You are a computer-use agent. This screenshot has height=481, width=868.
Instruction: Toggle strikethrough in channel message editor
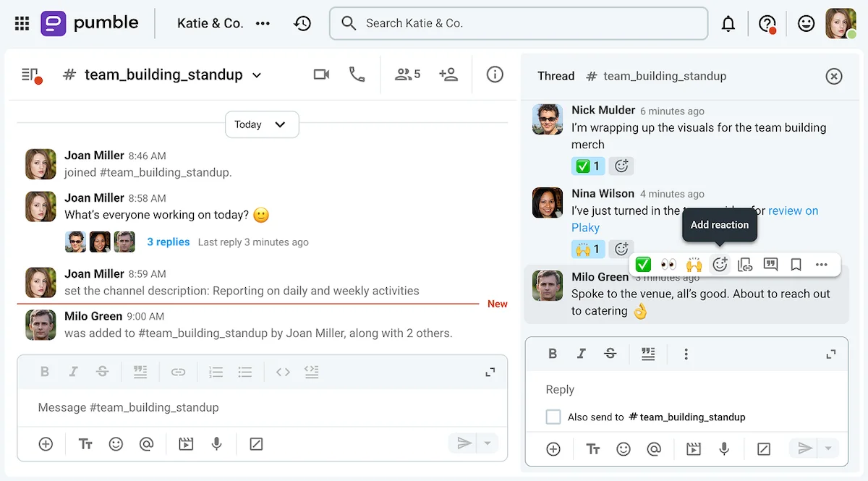coord(102,372)
